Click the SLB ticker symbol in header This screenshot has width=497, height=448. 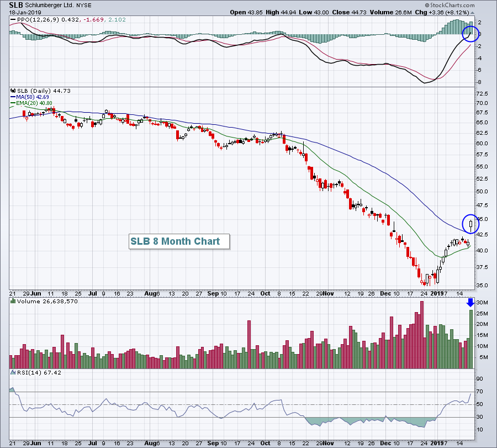pyautogui.click(x=16, y=5)
